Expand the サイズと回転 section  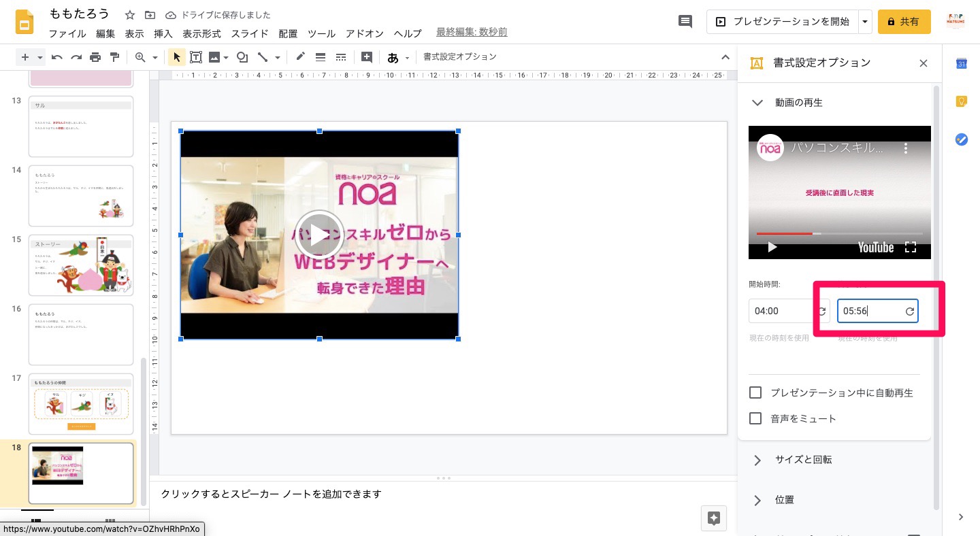pyautogui.click(x=757, y=460)
